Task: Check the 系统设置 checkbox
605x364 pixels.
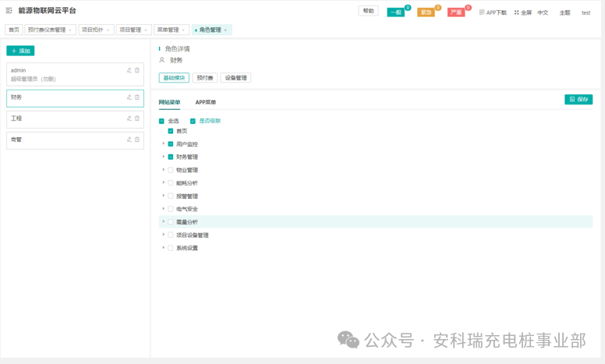Action: coord(171,248)
